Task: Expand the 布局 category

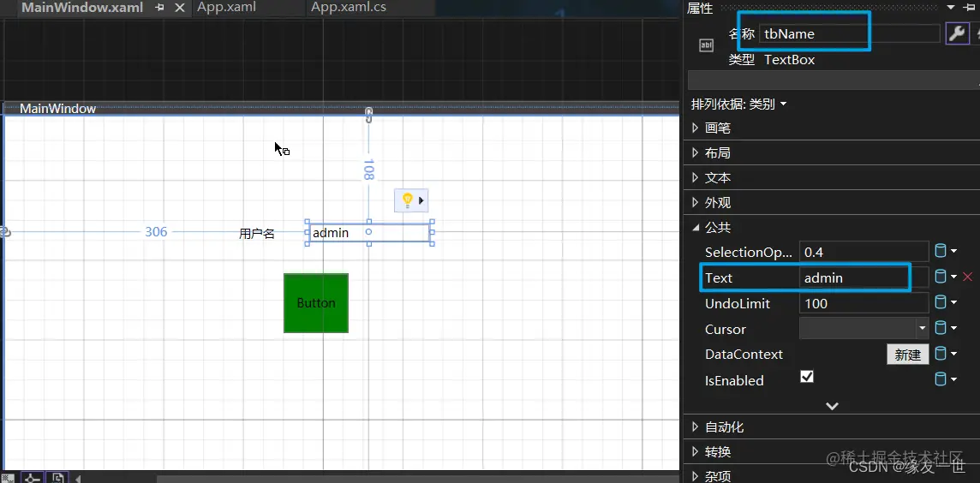Action: tap(695, 153)
